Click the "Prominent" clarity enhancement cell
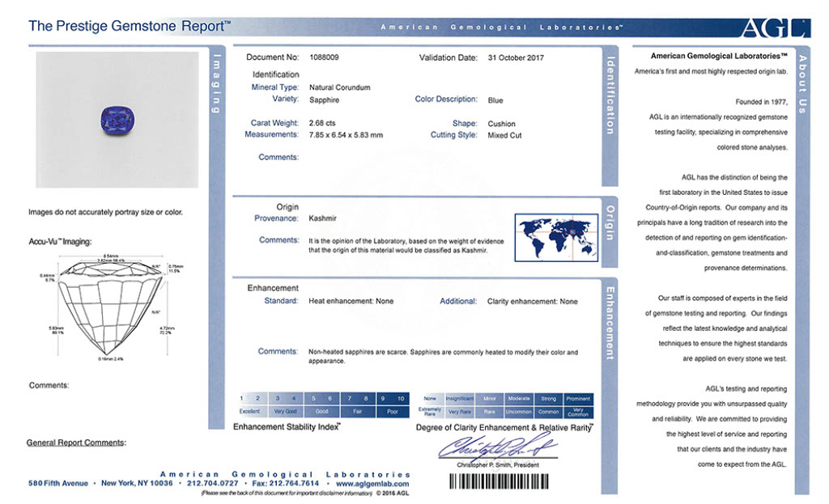Viewport: 829px width, 504px height. (578, 399)
